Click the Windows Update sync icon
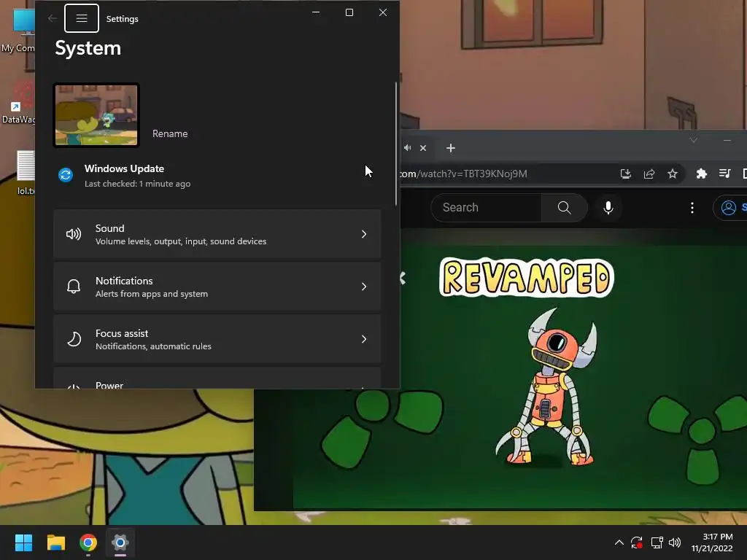 66,175
